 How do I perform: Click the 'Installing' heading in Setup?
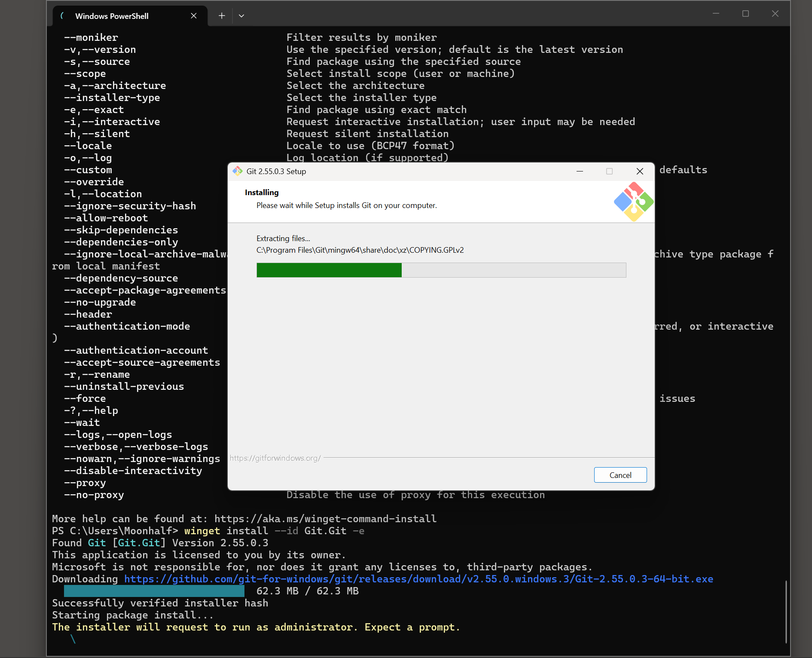262,193
